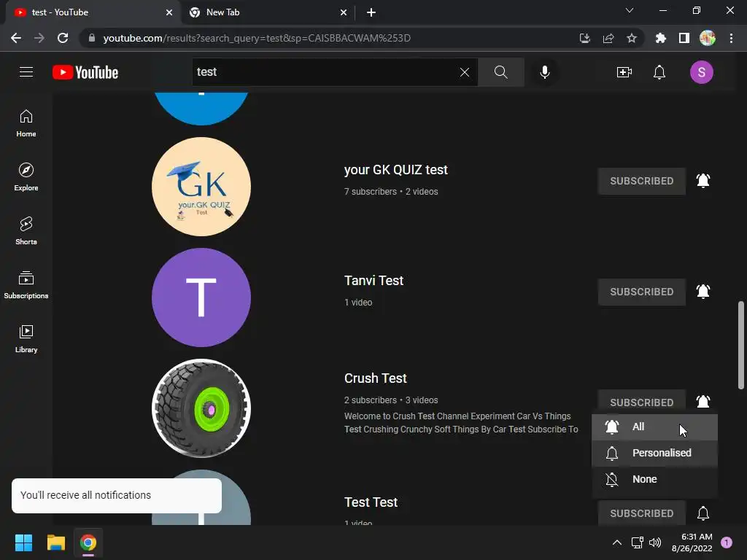Open the YouTube notifications bell in header
747x560 pixels.
[659, 72]
